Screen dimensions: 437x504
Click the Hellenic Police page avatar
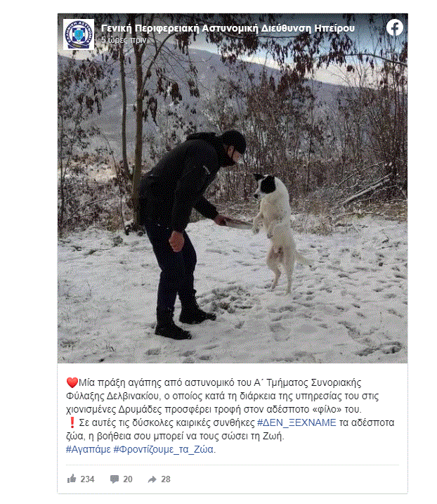[79, 34]
